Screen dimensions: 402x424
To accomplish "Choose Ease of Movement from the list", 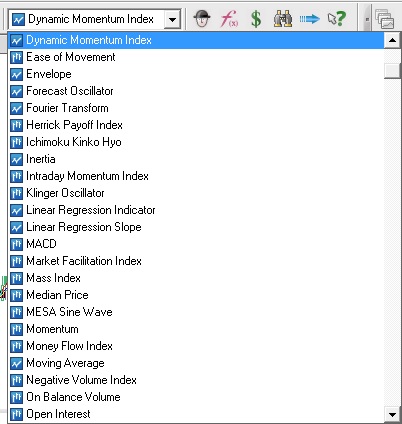I will (x=196, y=57).
